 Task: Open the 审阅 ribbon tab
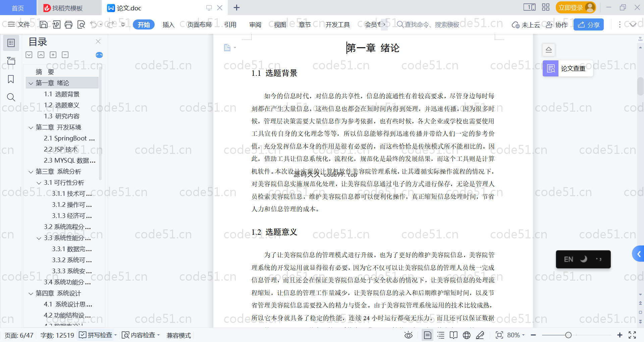[x=255, y=24]
